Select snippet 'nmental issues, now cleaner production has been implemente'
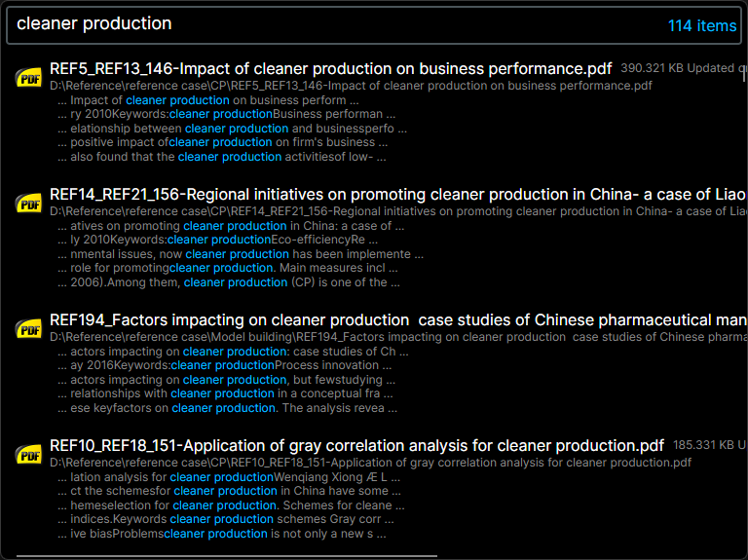This screenshot has width=748, height=560. pyautogui.click(x=240, y=254)
